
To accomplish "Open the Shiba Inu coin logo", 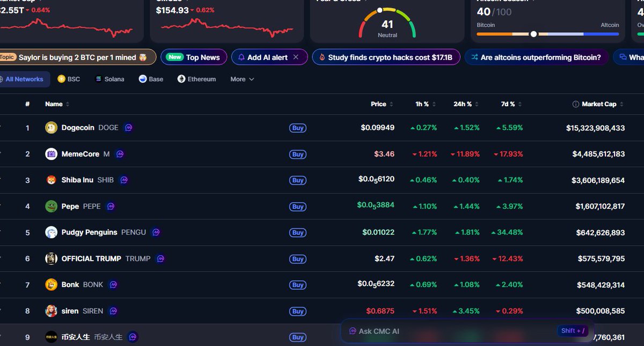I will coord(52,180).
